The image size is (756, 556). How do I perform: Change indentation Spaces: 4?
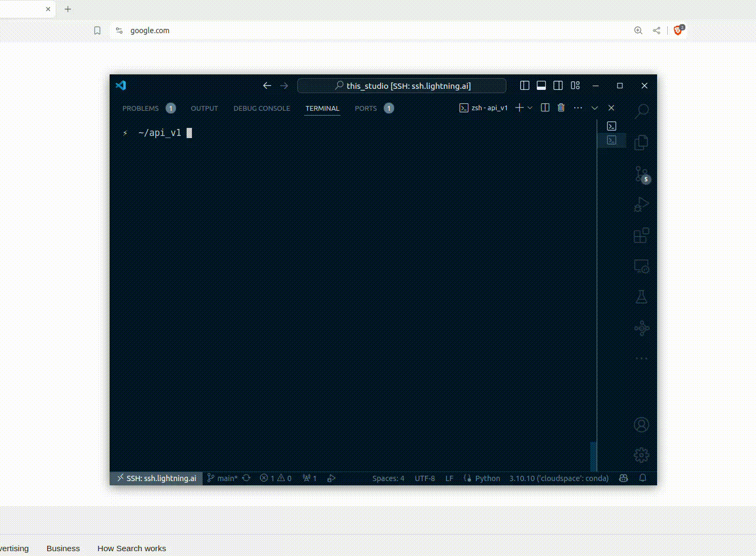pyautogui.click(x=388, y=478)
